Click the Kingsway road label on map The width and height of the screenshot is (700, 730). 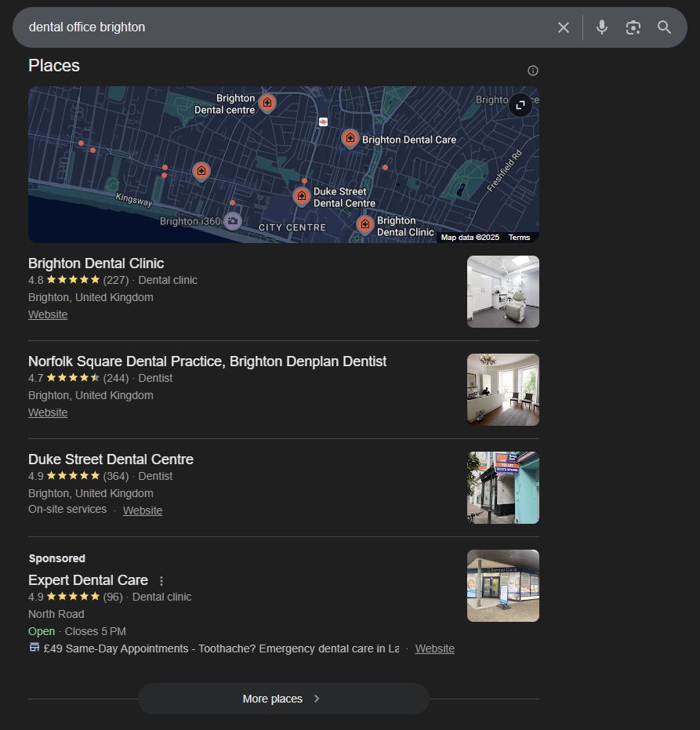click(x=134, y=200)
